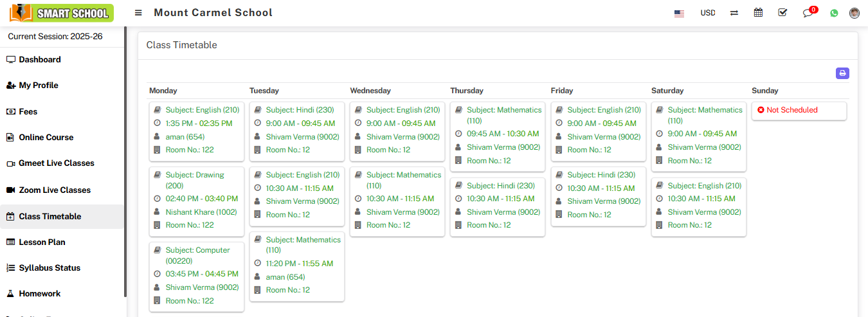Click the Tuesday column header

coord(264,91)
